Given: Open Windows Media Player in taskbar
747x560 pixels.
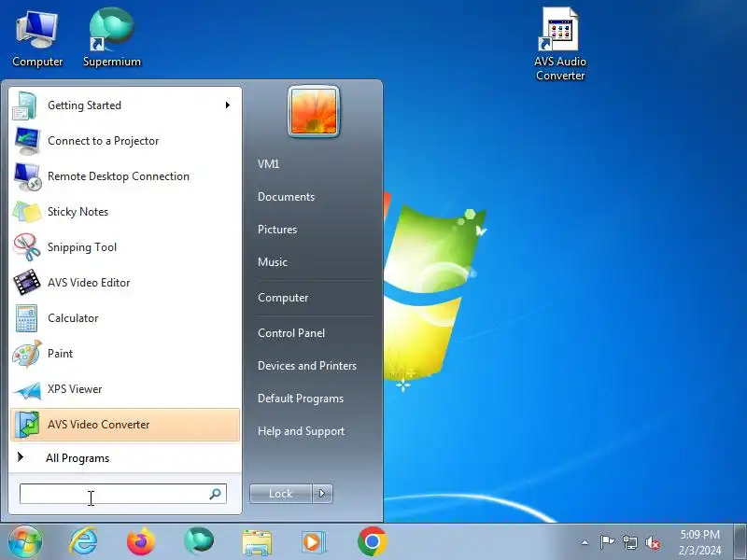Looking at the screenshot, I should click(315, 542).
